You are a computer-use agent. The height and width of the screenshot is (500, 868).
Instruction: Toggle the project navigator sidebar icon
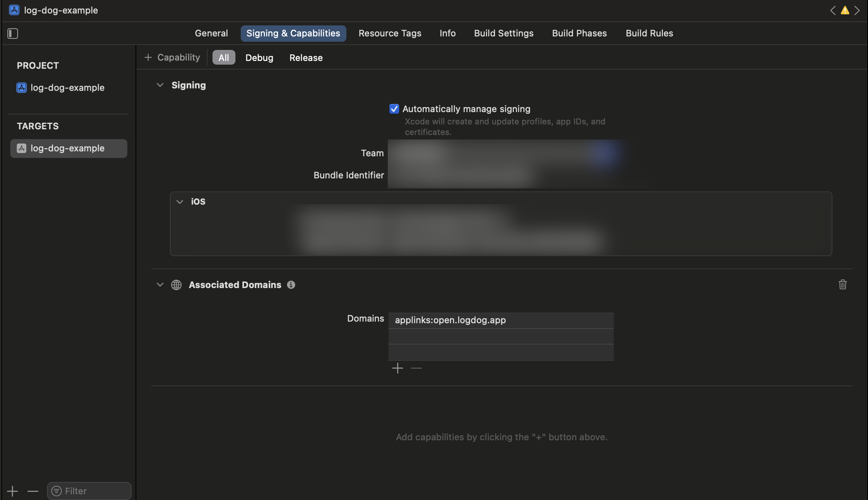click(x=13, y=34)
